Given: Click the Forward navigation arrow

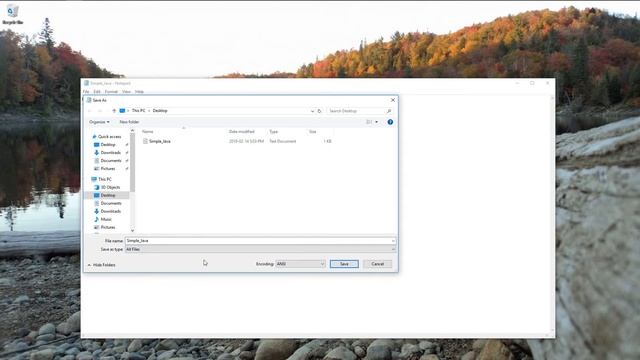Looking at the screenshot, I should [x=100, y=111].
